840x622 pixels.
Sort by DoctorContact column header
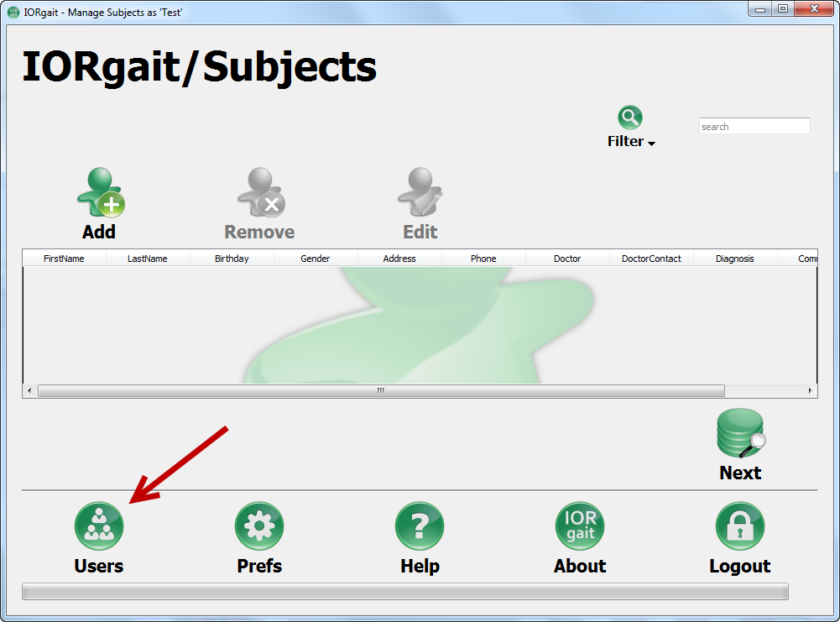651,259
